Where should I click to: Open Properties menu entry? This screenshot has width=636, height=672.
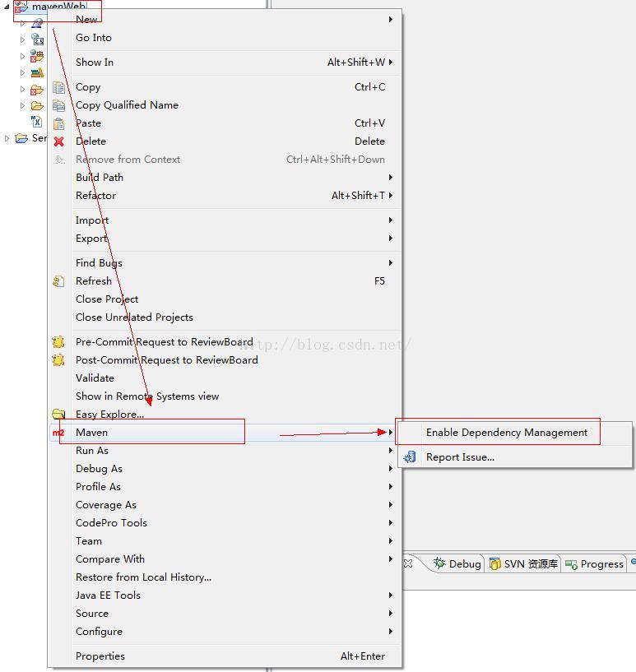coord(100,656)
